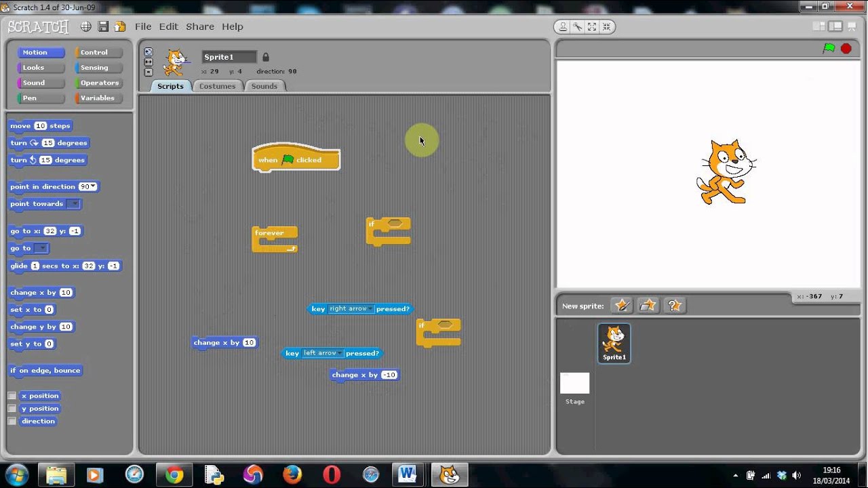The height and width of the screenshot is (488, 868).
Task: Select the shrink sprite tool
Action: coord(606,26)
